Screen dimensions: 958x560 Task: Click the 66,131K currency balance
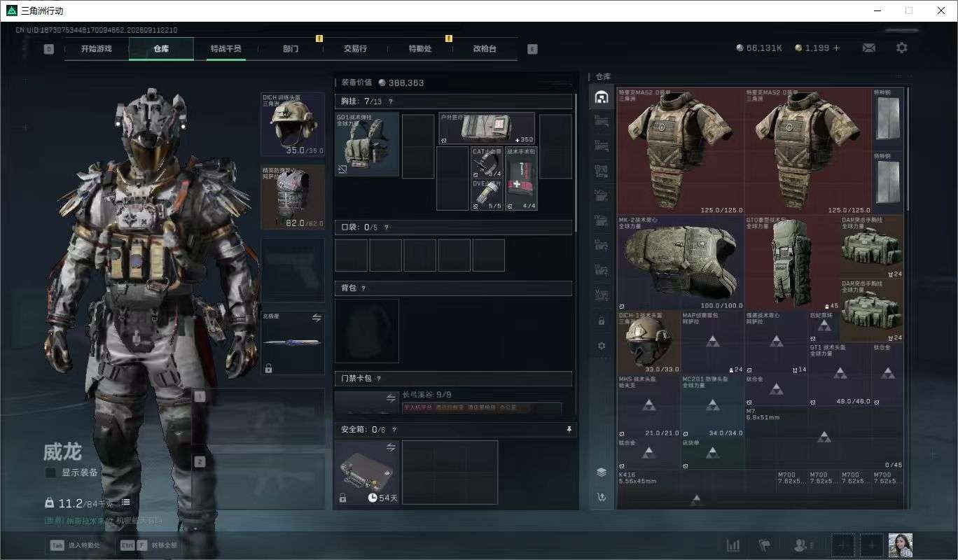(759, 48)
